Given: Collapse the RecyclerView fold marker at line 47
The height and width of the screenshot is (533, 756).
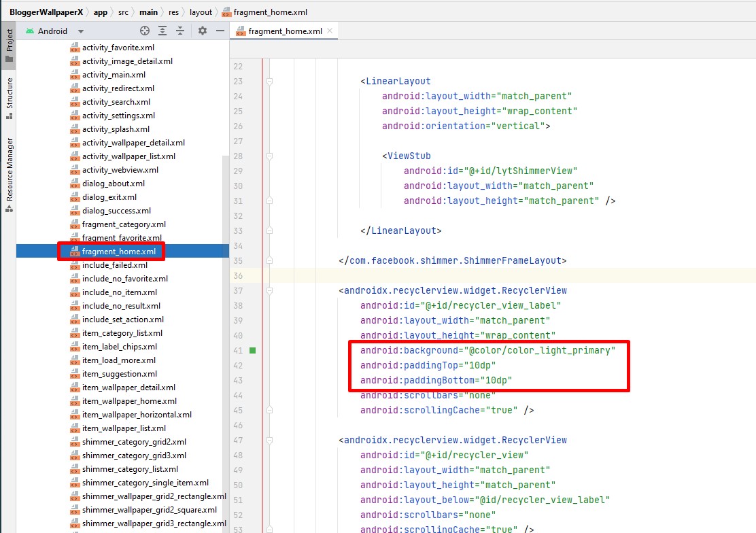Looking at the screenshot, I should (269, 440).
